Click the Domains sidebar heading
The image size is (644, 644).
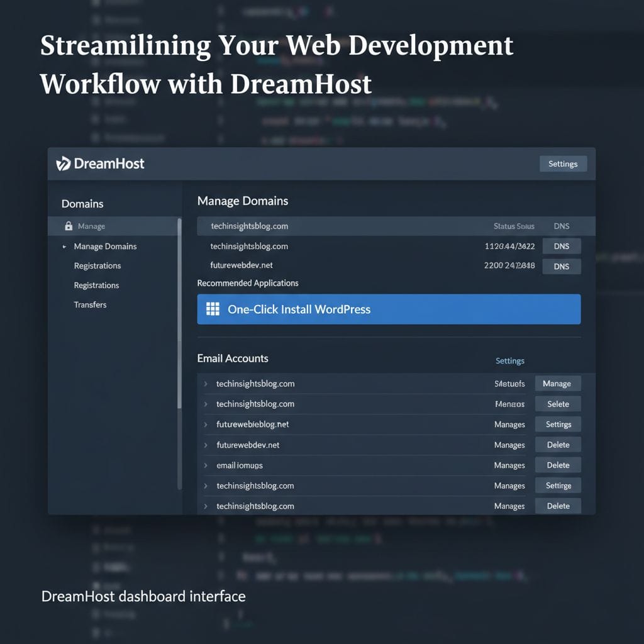pyautogui.click(x=82, y=204)
